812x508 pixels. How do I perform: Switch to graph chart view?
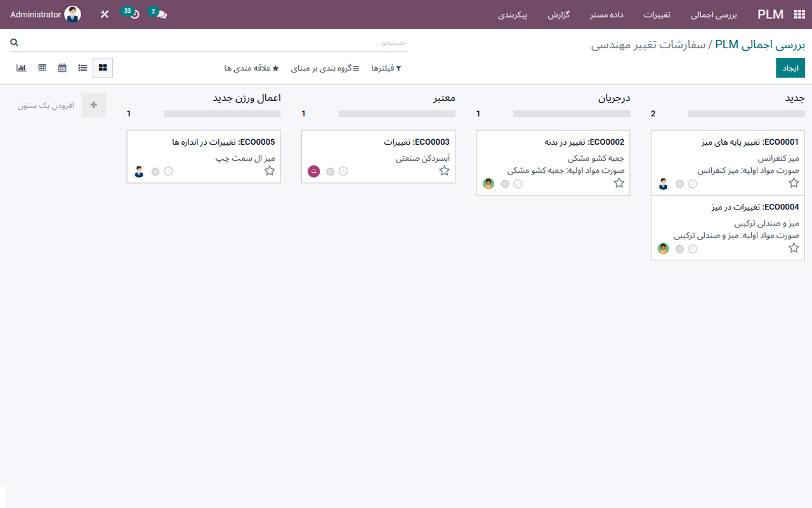coord(21,68)
